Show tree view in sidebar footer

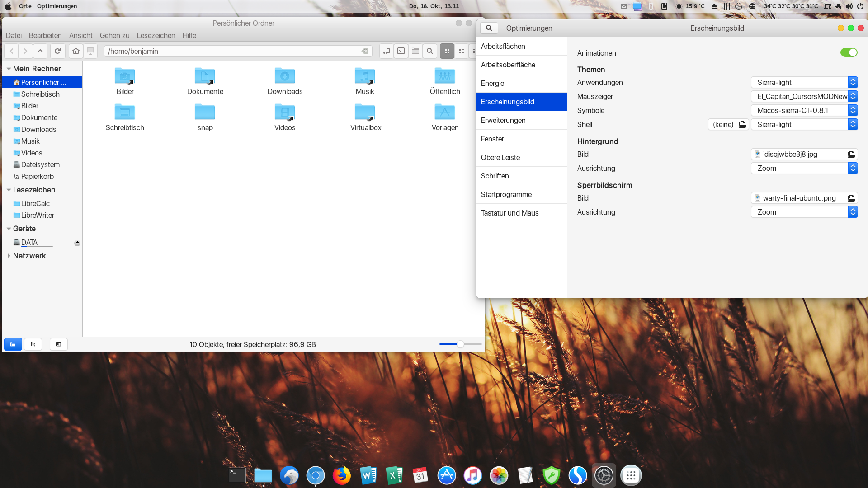(33, 344)
